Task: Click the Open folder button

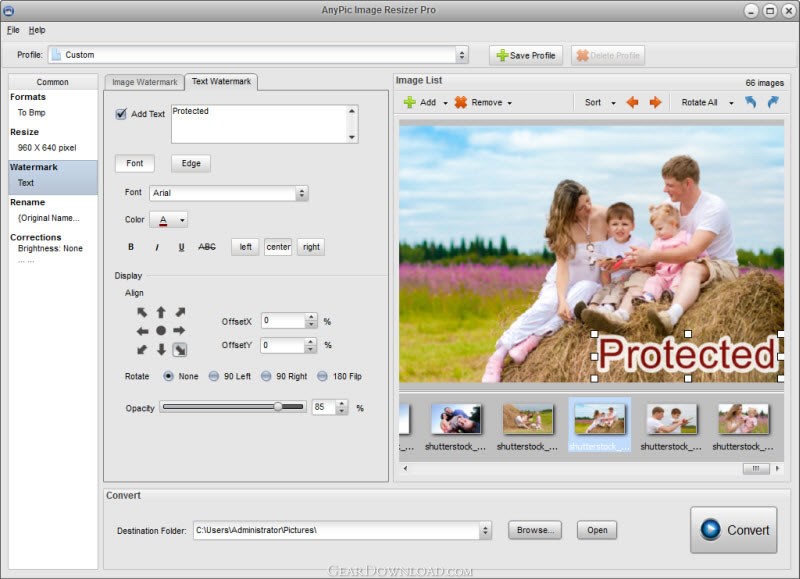Action: (x=597, y=530)
